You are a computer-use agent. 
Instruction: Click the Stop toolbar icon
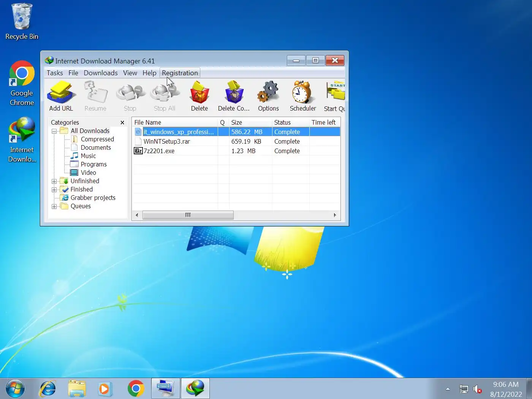pyautogui.click(x=130, y=96)
